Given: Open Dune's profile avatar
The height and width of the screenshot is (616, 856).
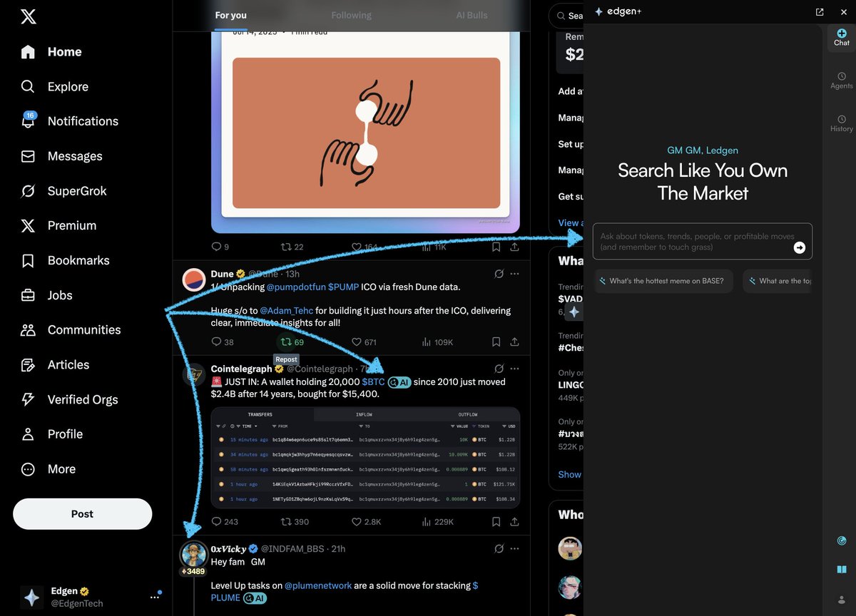Looking at the screenshot, I should tap(194, 280).
